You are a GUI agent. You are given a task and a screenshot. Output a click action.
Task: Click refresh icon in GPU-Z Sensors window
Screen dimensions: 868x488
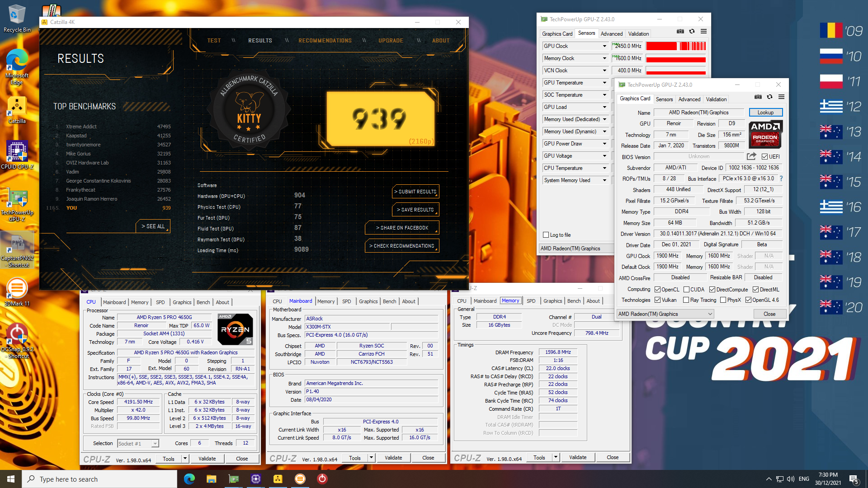pos(692,31)
